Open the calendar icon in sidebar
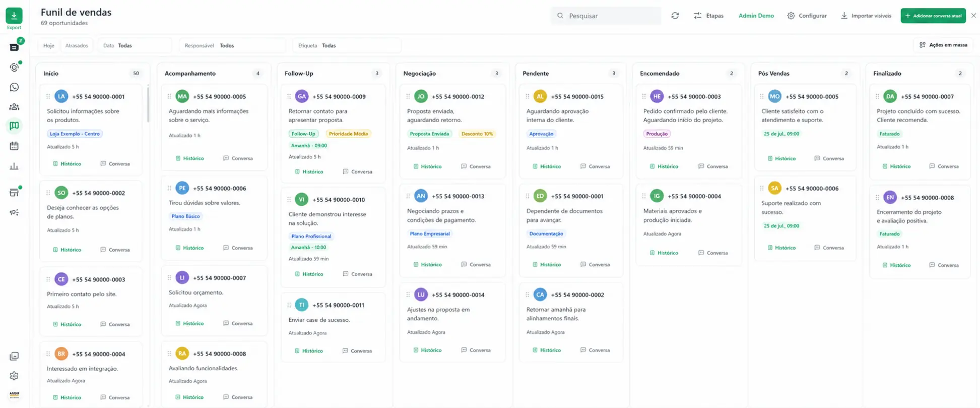The image size is (980, 408). (14, 146)
